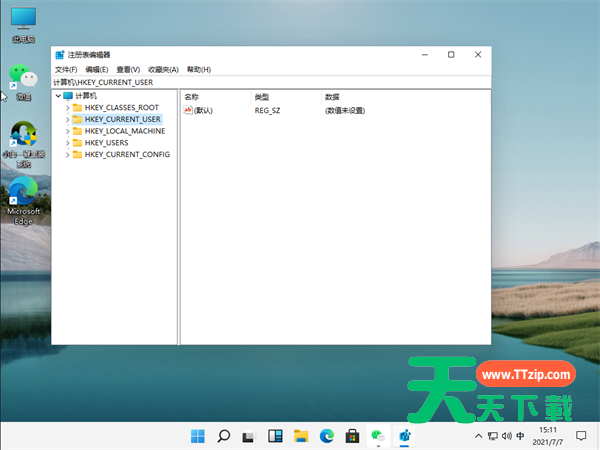Open File Explorer from the taskbar
The image size is (600, 450).
300,436
